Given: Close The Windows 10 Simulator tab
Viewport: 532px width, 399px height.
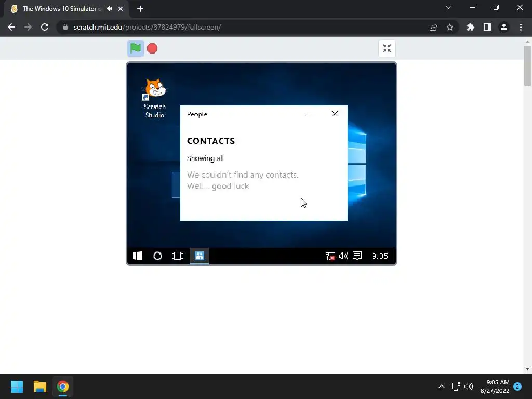Looking at the screenshot, I should [121, 9].
